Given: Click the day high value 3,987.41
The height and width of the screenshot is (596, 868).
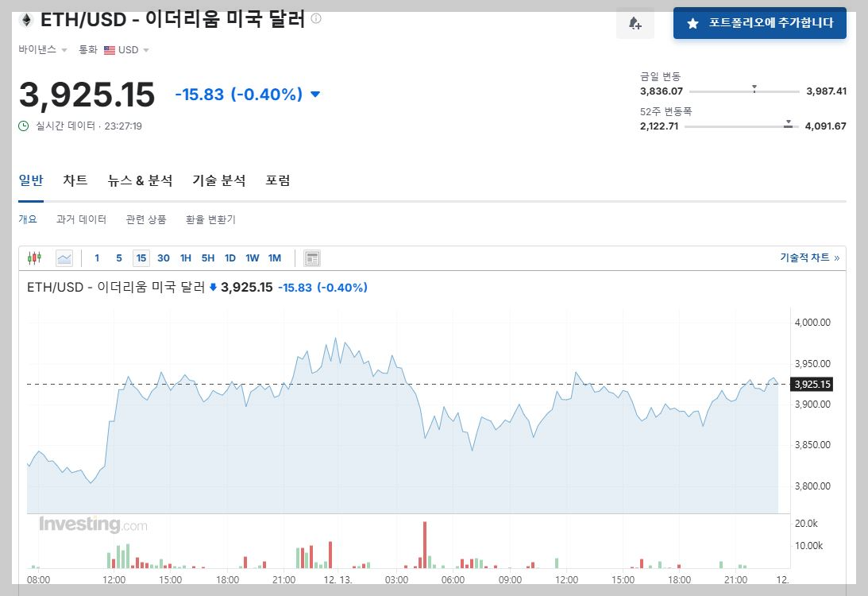Looking at the screenshot, I should click(827, 91).
